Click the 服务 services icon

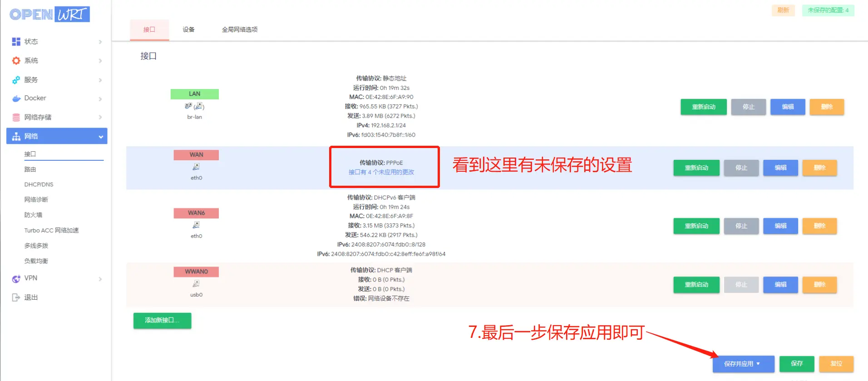tap(16, 80)
